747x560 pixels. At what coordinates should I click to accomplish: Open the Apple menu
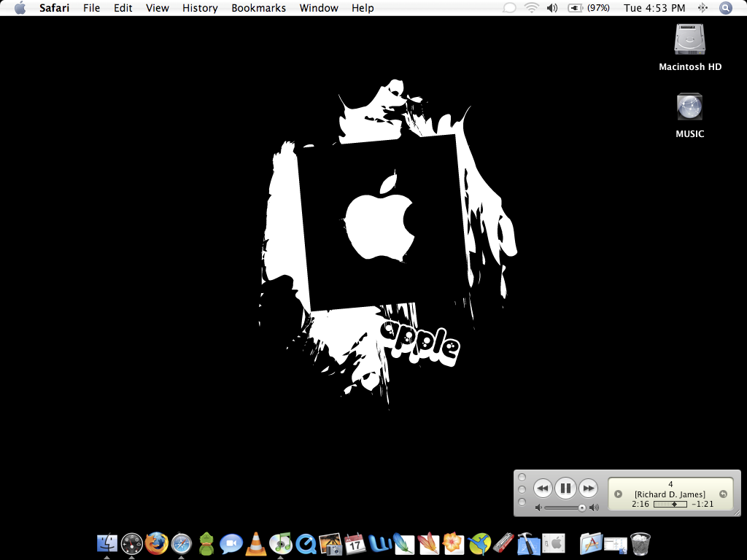(20, 7)
